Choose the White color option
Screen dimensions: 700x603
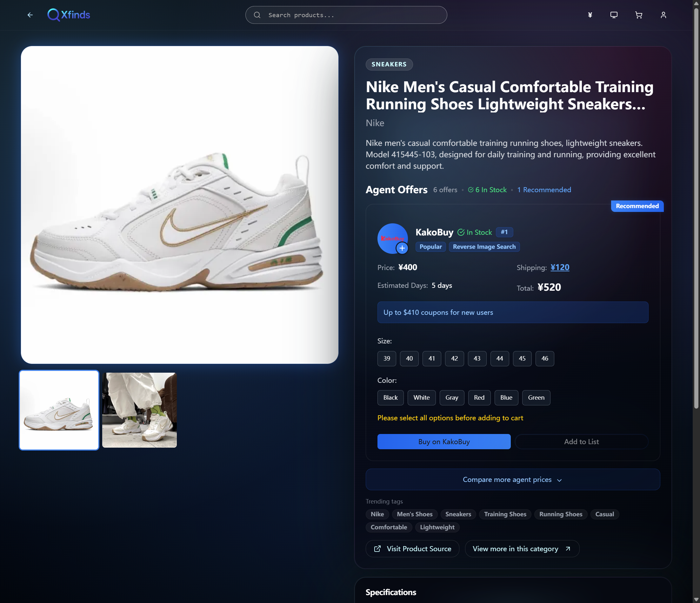(422, 397)
